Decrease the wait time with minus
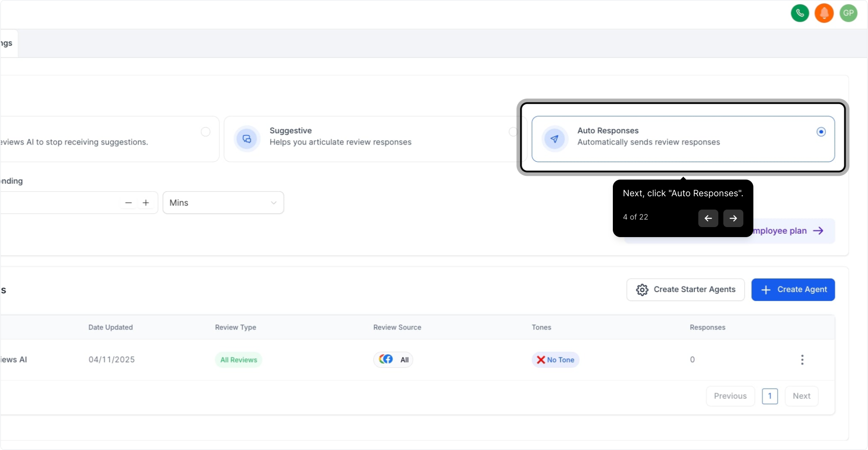The height and width of the screenshot is (450, 868). pos(128,202)
